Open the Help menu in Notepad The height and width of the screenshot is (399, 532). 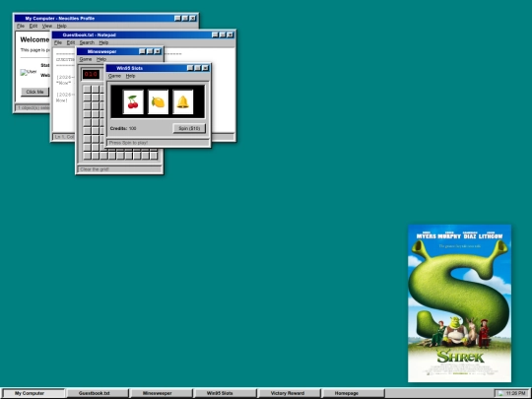point(103,42)
